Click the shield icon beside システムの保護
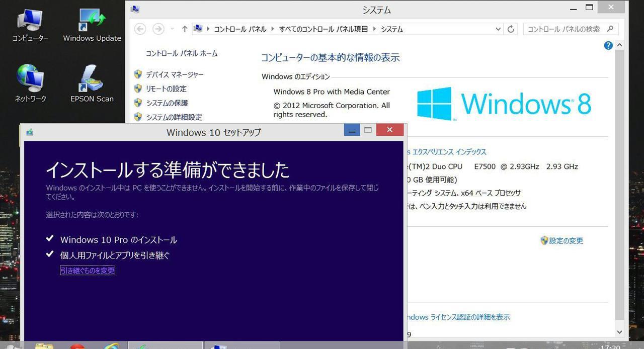Screen dimensions: 644x349 pos(138,103)
